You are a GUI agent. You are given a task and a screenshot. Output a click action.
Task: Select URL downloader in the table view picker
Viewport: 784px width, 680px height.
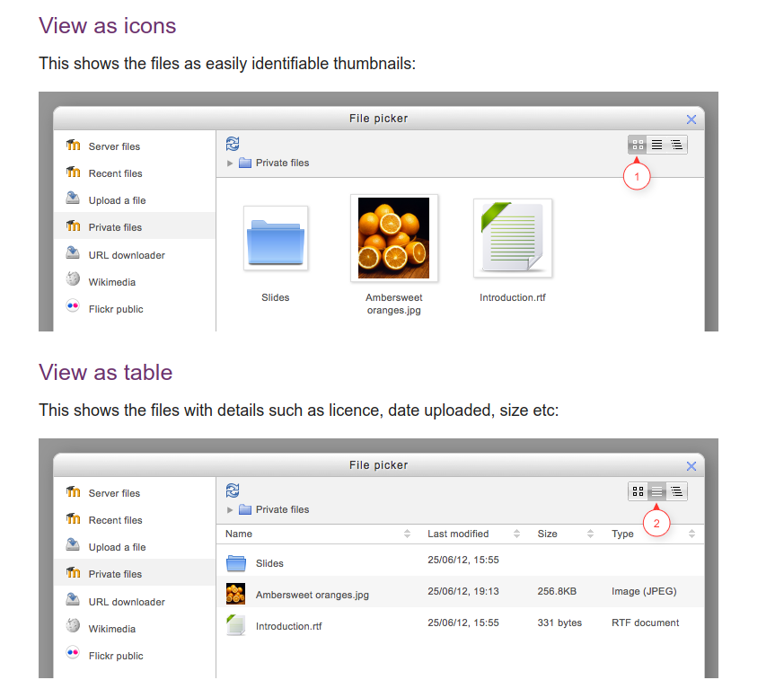[x=127, y=602]
